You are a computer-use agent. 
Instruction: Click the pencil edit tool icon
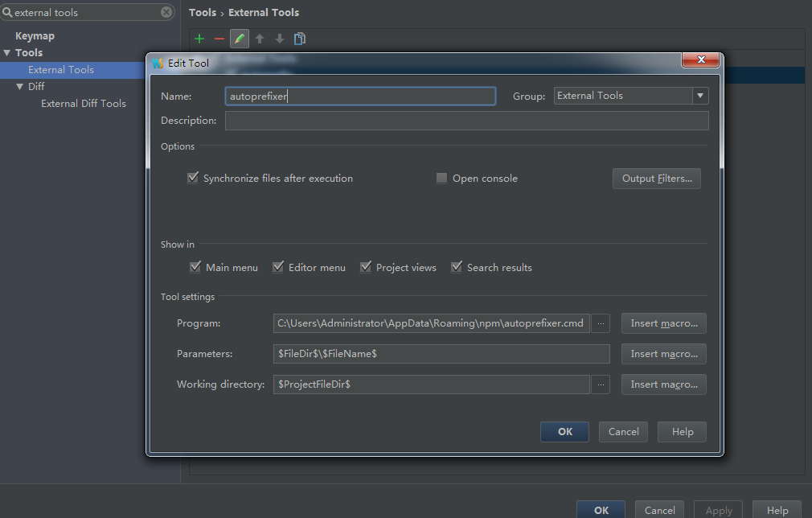pos(239,39)
